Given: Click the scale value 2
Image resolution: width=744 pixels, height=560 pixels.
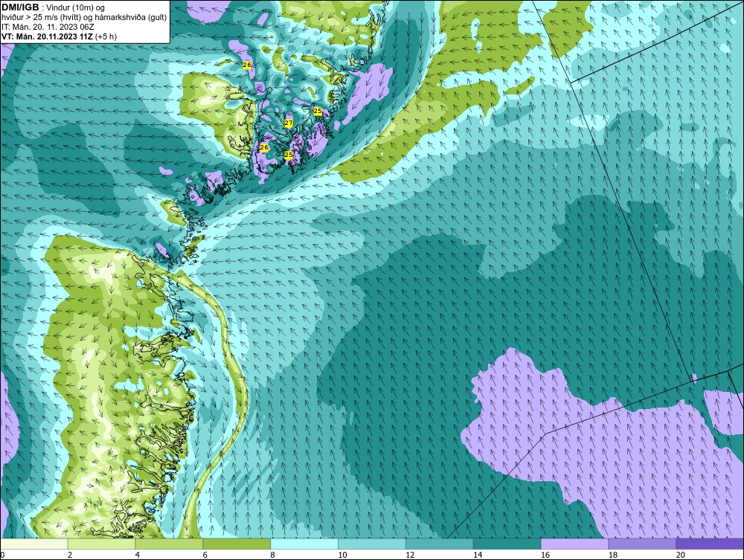Looking at the screenshot, I should tap(70, 555).
